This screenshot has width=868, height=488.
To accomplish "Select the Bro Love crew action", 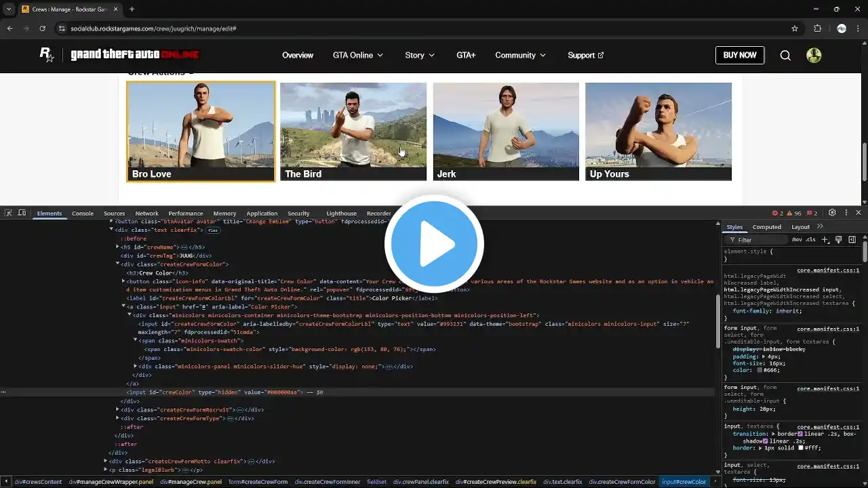I will point(201,131).
